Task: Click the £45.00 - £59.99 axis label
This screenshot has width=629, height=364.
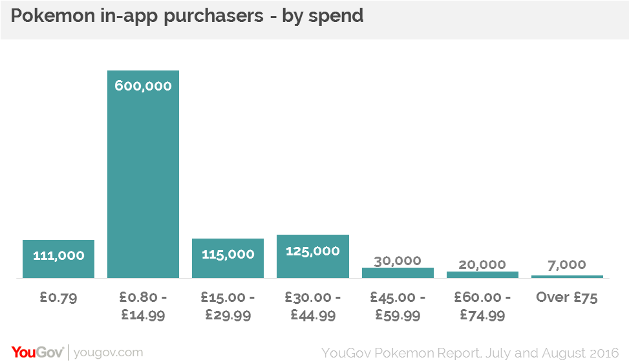Action: click(x=398, y=306)
